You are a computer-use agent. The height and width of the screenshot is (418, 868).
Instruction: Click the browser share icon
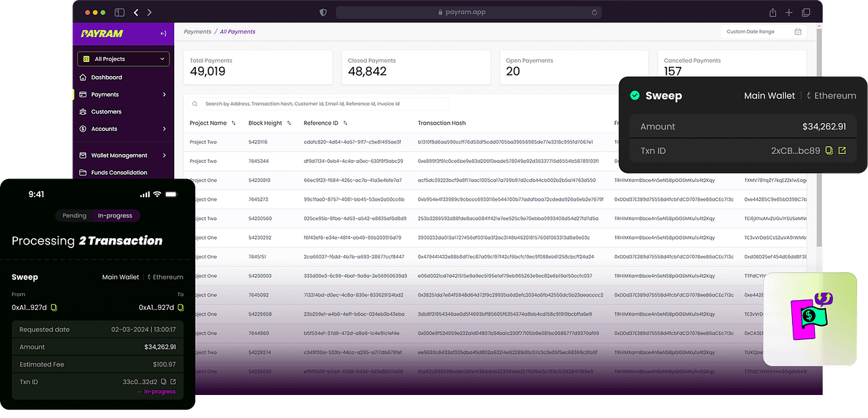[772, 13]
